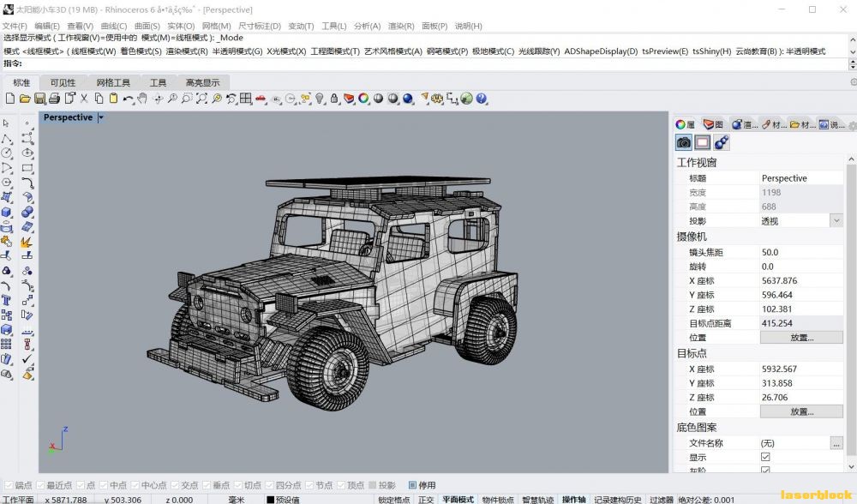Image resolution: width=857 pixels, height=504 pixels.
Task: Toggle the 中心点 center osnap checkbox
Action: pos(135,485)
